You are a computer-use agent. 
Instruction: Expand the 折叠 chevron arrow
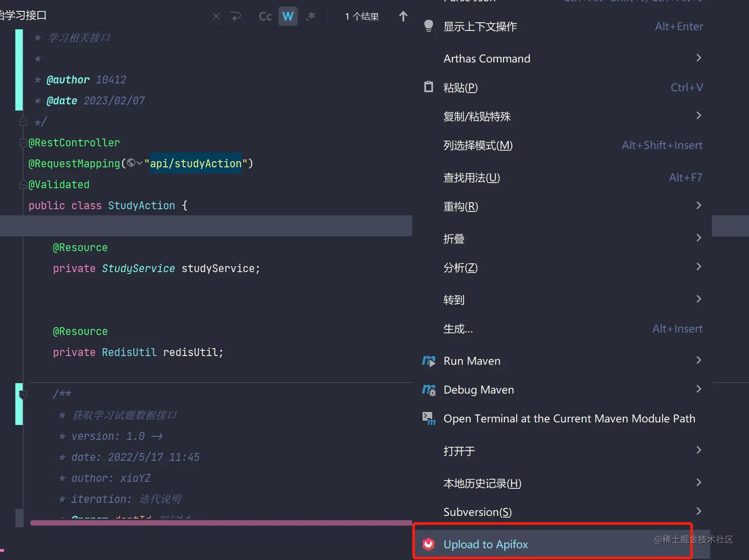point(698,238)
